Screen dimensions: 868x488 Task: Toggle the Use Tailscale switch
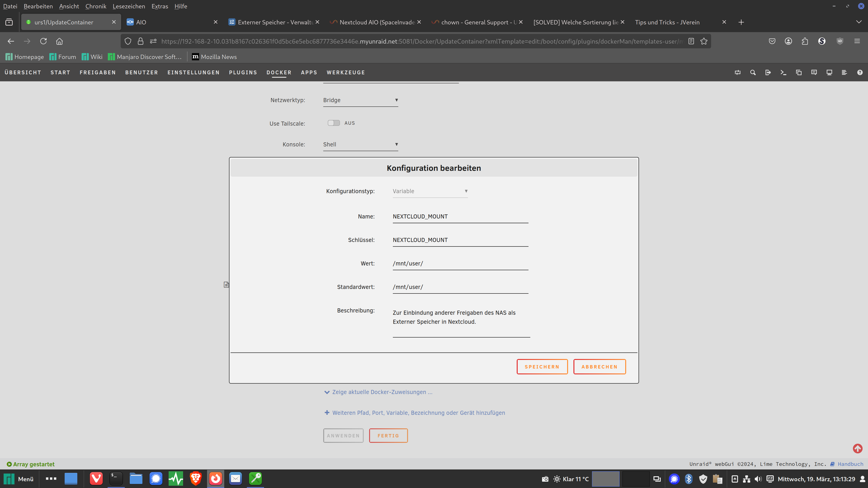coord(334,123)
